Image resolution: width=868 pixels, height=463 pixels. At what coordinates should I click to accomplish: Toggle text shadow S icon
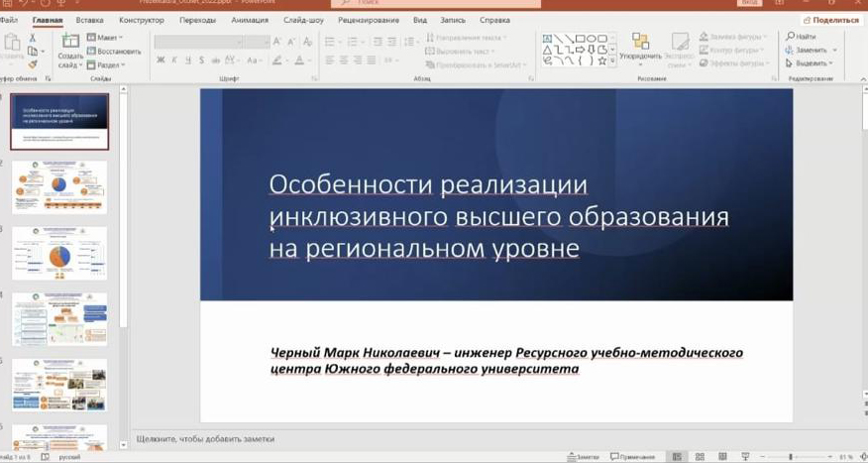coord(201,59)
